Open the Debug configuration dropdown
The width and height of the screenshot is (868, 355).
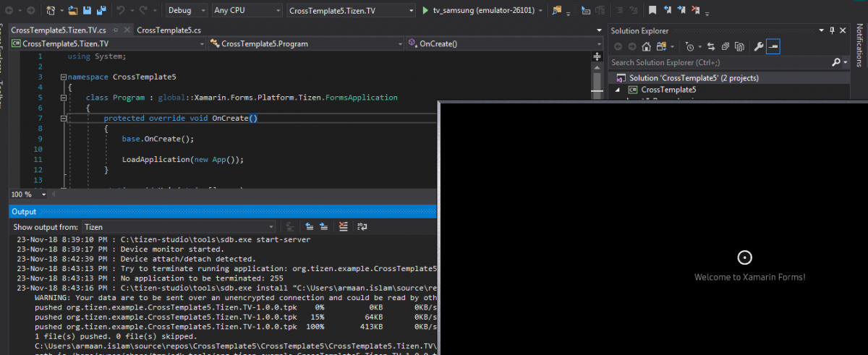point(187,10)
